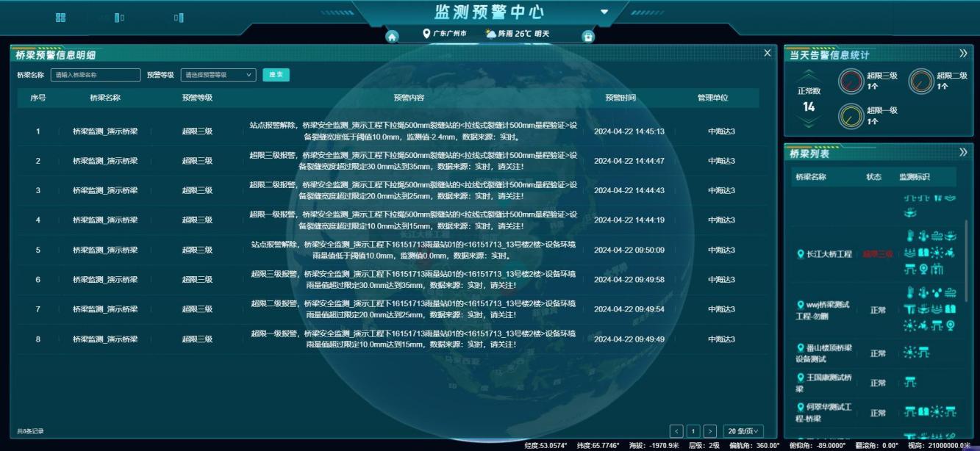The width and height of the screenshot is (980, 451).
Task: Close the 桥梁预警信息明细 panel
Action: pyautogui.click(x=768, y=53)
